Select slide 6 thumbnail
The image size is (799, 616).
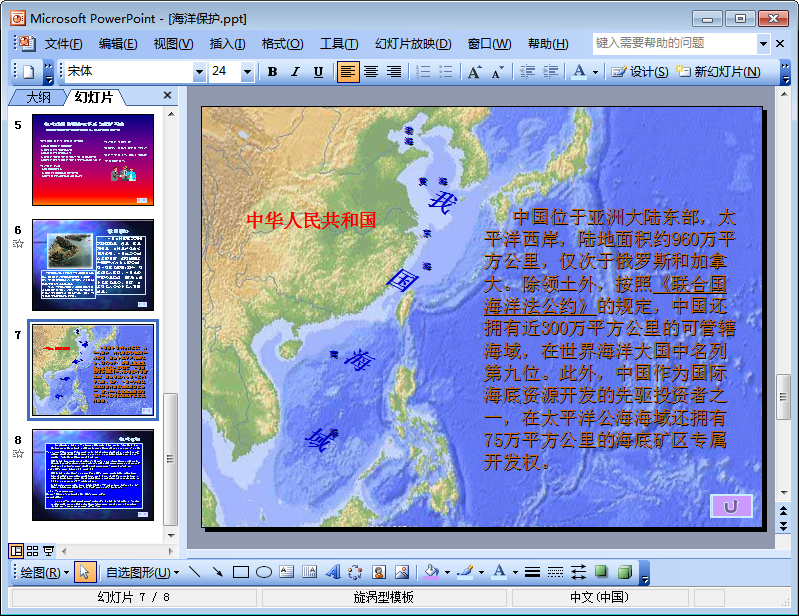93,265
